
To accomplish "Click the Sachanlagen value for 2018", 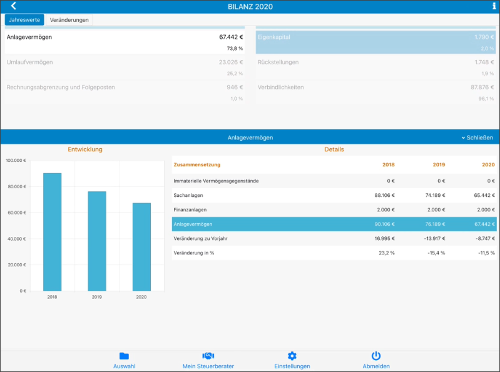I will tap(384, 195).
